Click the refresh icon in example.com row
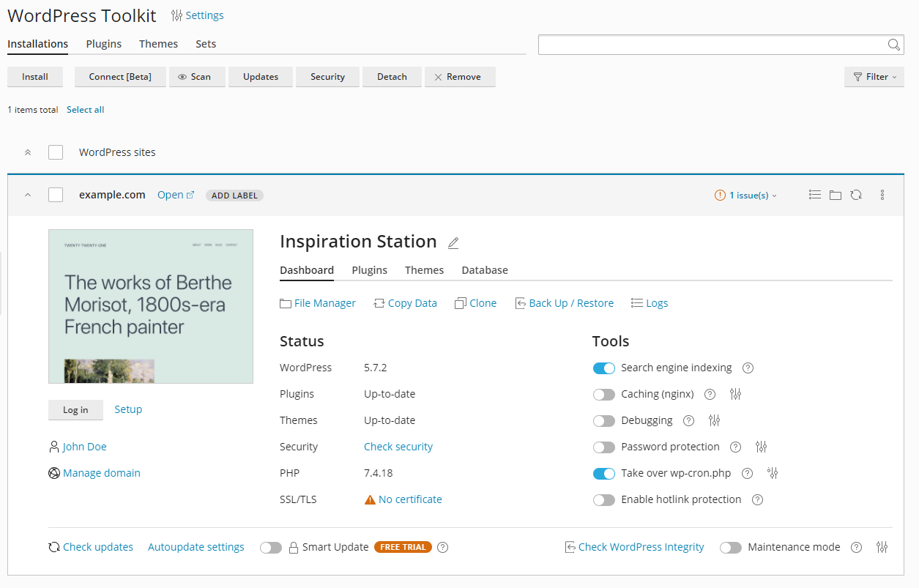The image size is (919, 588). click(x=856, y=195)
